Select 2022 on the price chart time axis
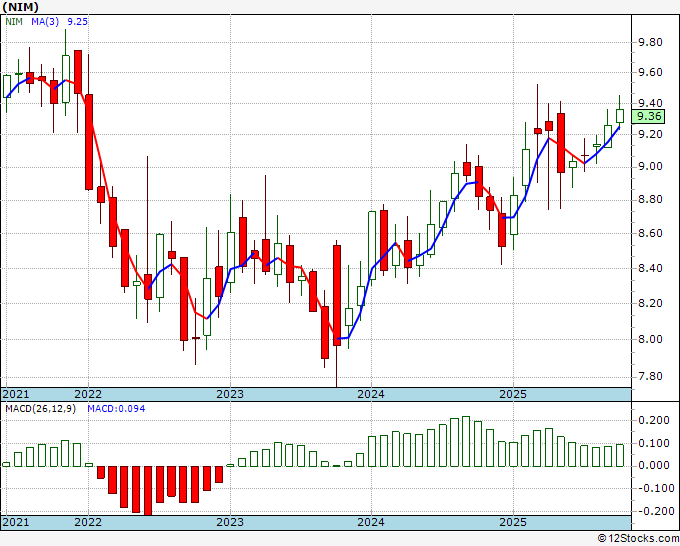 (x=88, y=394)
